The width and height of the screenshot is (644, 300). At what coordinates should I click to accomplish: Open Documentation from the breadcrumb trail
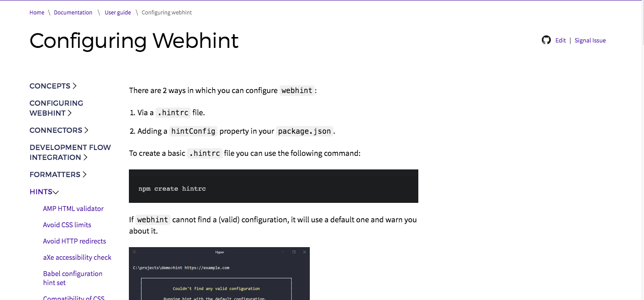coord(73,12)
